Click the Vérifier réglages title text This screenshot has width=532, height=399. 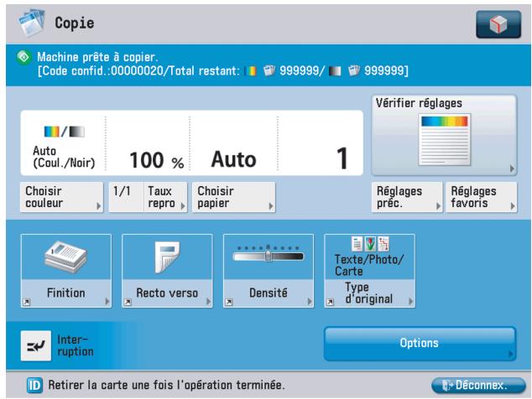pyautogui.click(x=419, y=103)
